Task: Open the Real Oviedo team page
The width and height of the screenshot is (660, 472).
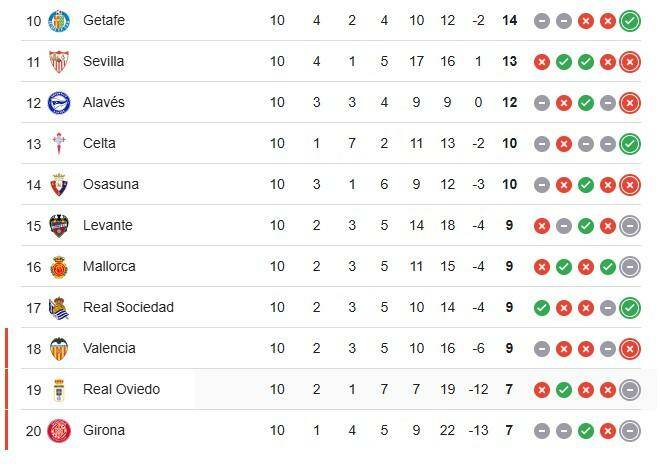Action: pos(121,389)
